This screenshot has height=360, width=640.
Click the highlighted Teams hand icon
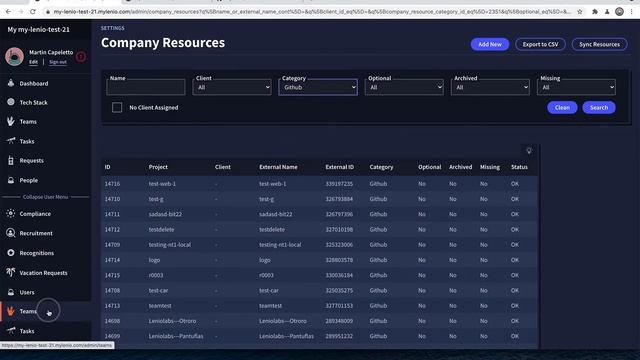click(11, 311)
